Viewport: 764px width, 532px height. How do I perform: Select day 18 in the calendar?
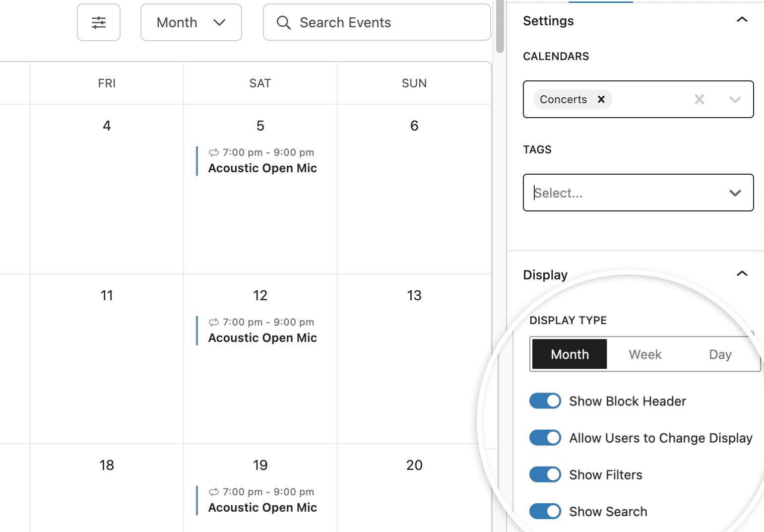107,465
